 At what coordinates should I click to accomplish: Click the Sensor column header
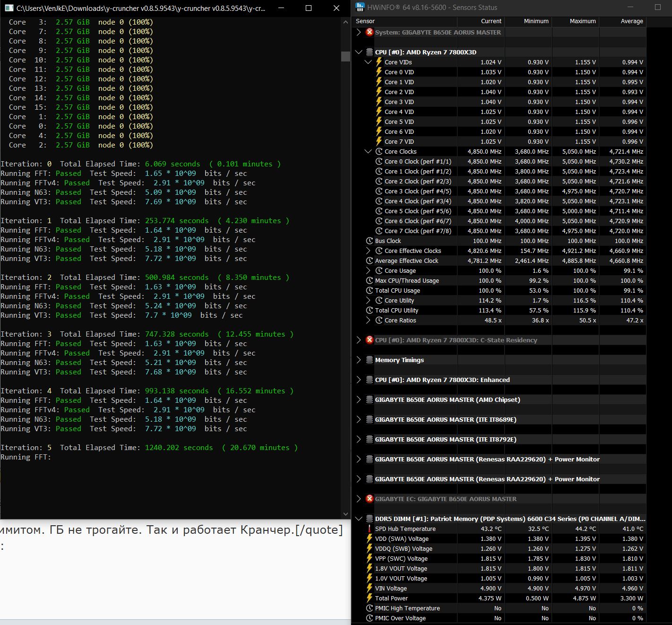405,21
